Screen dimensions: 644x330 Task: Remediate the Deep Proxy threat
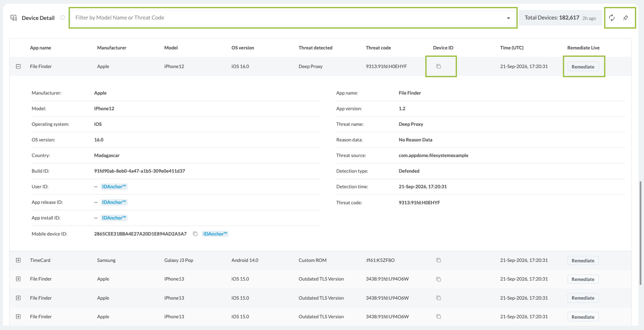click(583, 67)
